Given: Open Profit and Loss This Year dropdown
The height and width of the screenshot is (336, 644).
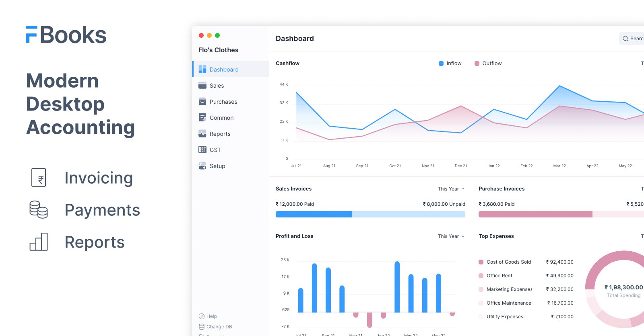Looking at the screenshot, I should click(x=451, y=236).
